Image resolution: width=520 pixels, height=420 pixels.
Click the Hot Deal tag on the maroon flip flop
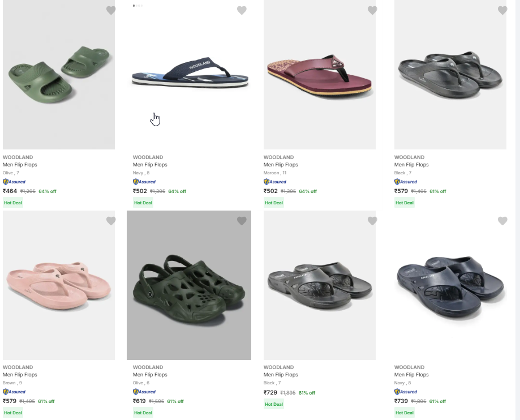[274, 203]
